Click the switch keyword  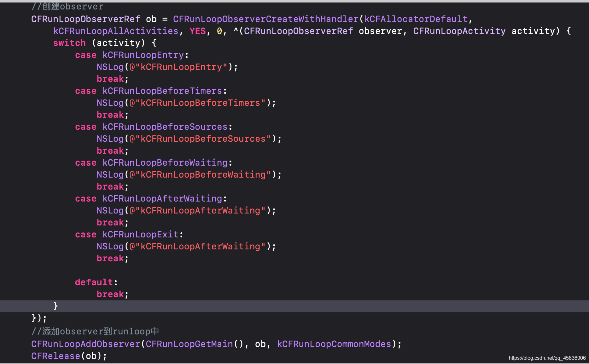[x=69, y=43]
